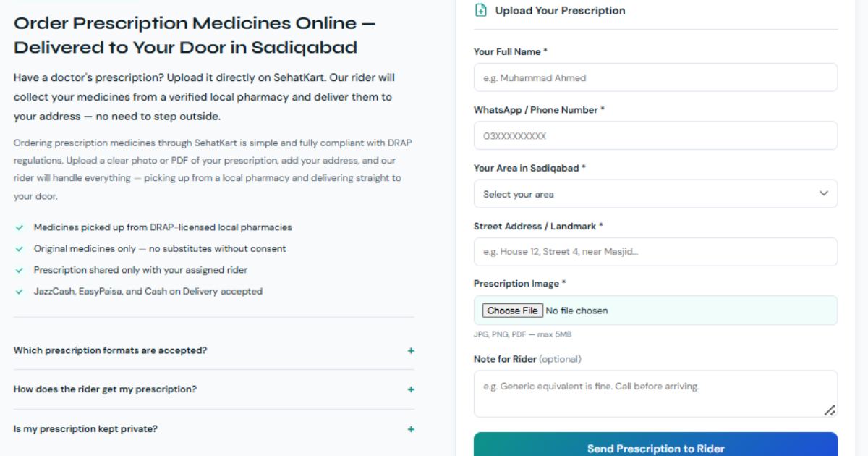Screen dimensions: 868x456
Task: Click the Note for Rider text area
Action: click(x=655, y=394)
